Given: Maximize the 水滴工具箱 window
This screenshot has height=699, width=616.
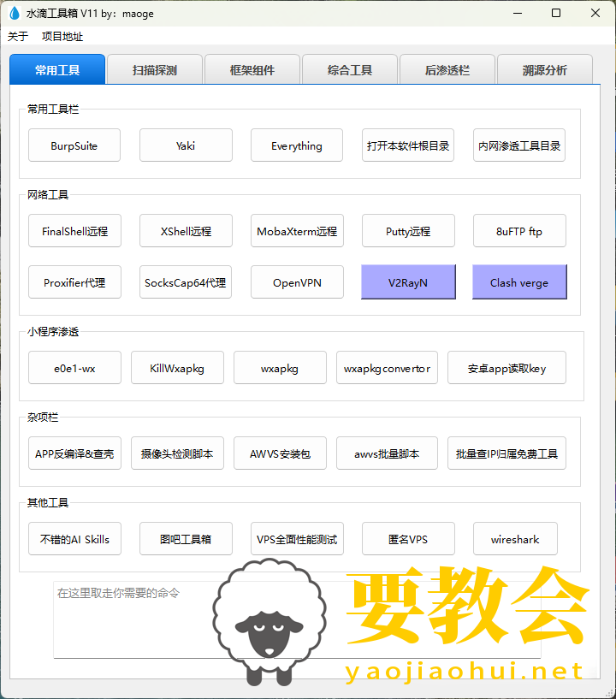Looking at the screenshot, I should [556, 14].
